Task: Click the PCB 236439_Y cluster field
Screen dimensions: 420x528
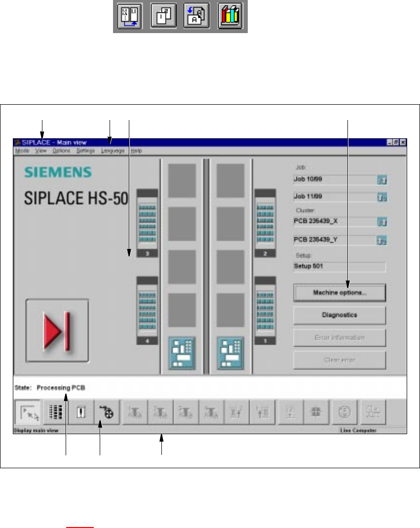Action: point(335,240)
